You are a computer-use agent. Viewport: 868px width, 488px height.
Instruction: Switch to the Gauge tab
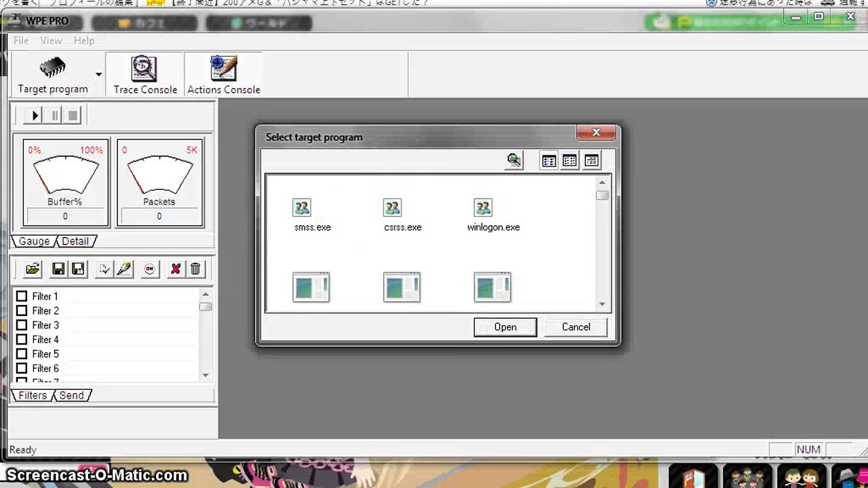tap(34, 241)
